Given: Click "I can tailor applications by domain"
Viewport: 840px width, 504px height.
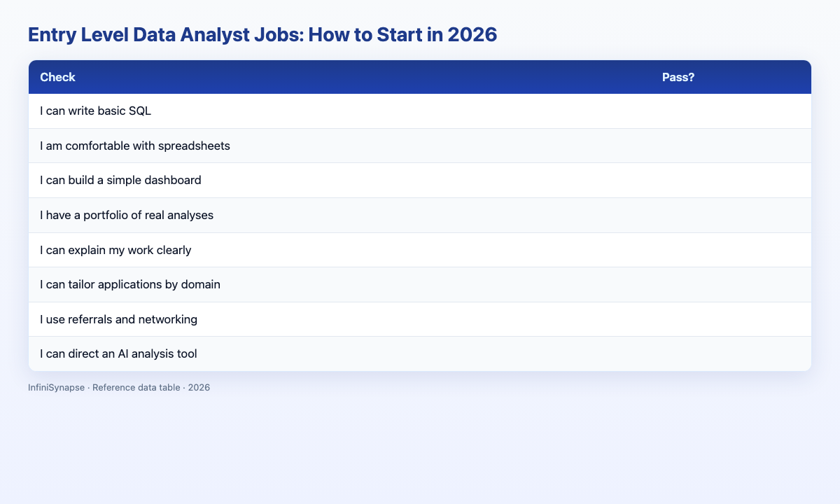Looking at the screenshot, I should pyautogui.click(x=130, y=284).
